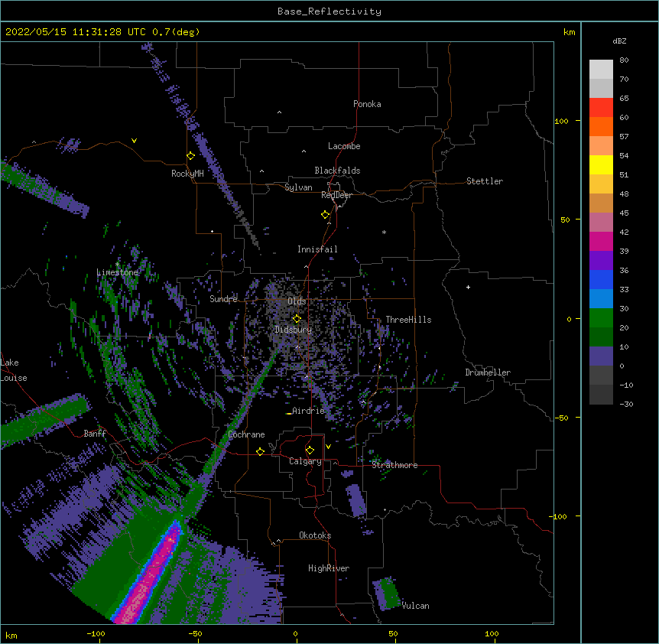Click the Didsbury label

pyautogui.click(x=294, y=330)
